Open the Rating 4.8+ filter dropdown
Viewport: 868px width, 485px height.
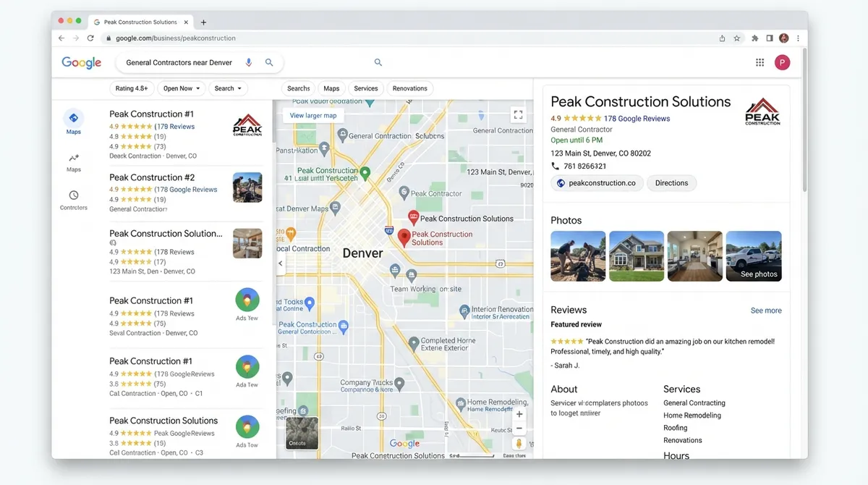(132, 88)
